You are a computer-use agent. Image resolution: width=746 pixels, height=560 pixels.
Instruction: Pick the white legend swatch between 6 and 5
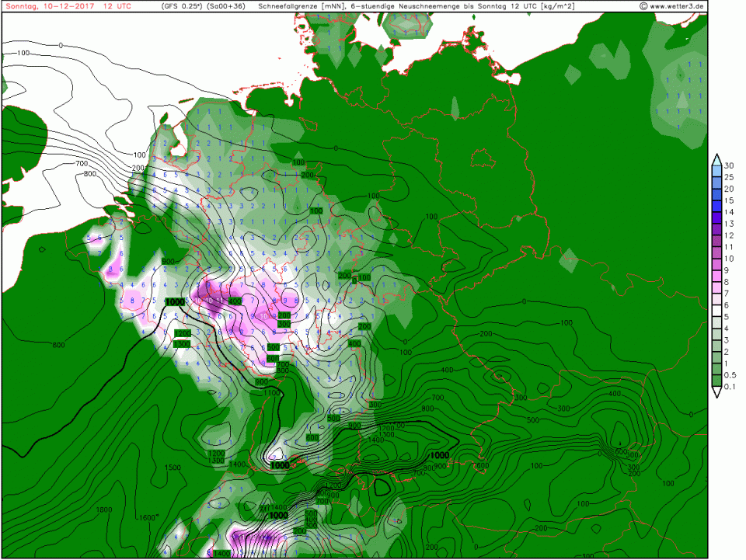(716, 311)
